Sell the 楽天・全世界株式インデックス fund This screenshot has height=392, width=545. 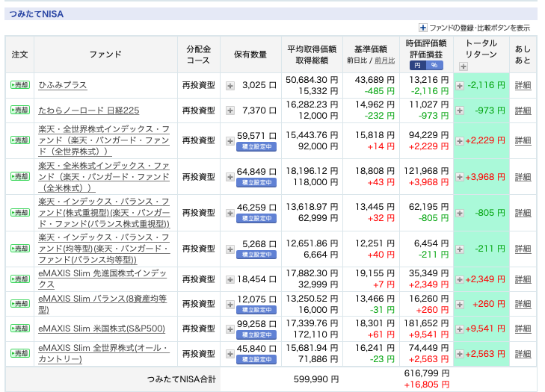(x=20, y=140)
